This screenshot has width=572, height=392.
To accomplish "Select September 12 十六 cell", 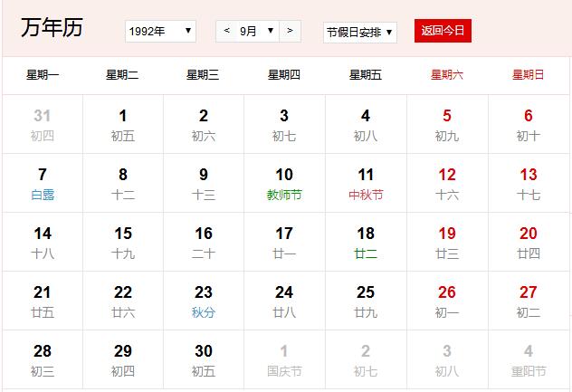I will coord(447,183).
